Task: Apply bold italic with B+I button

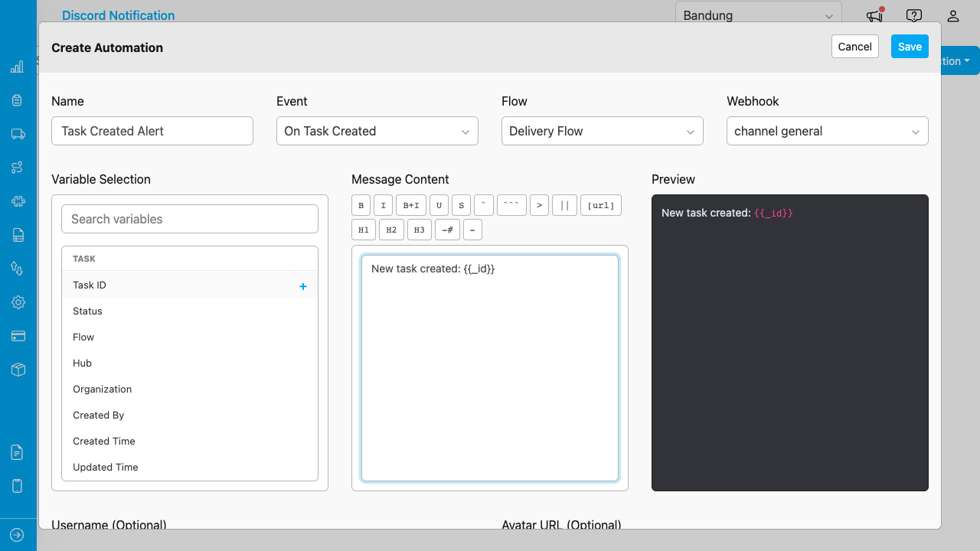Action: [411, 205]
